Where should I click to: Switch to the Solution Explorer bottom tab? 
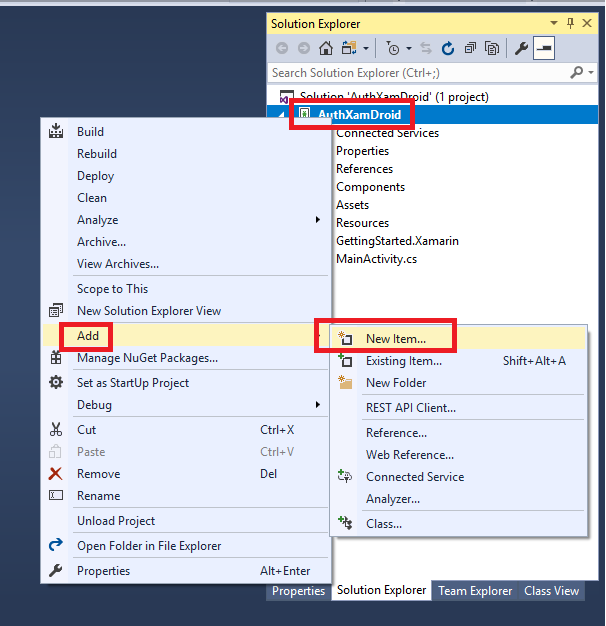[381, 590]
